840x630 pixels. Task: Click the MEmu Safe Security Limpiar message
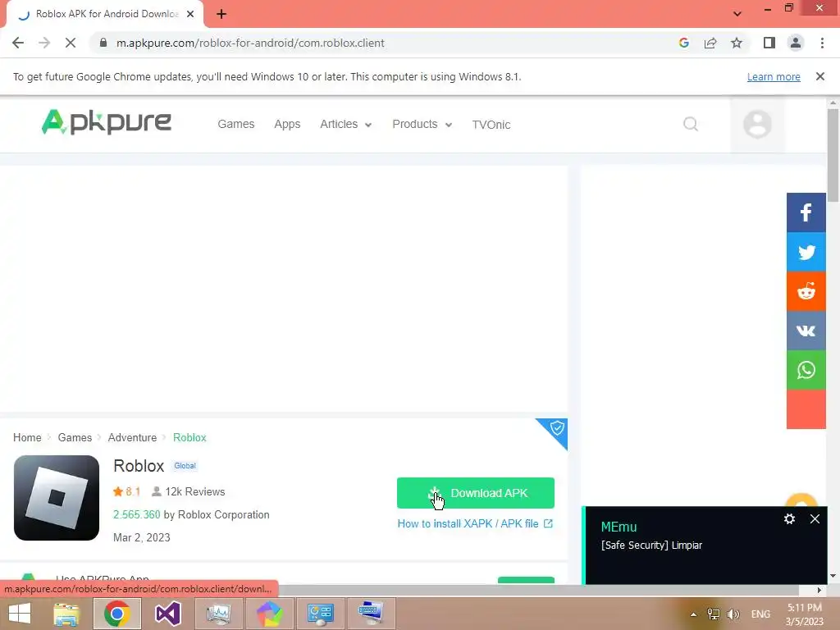(x=651, y=545)
